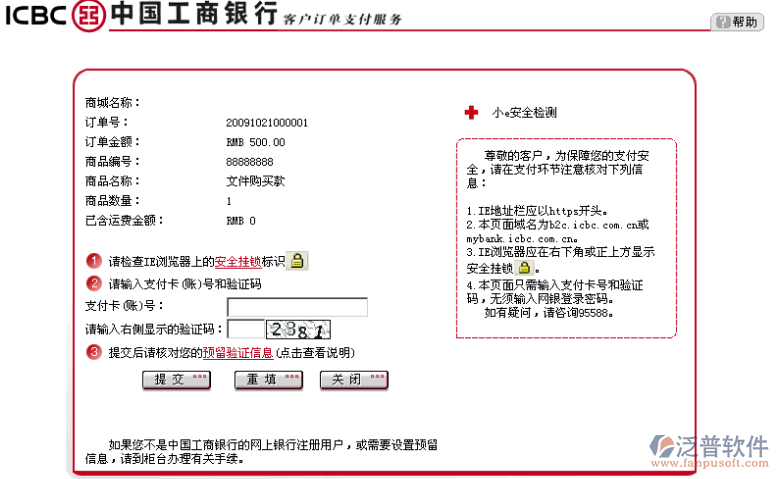The image size is (779, 479).
Task: Open the 帮助 help button
Action: [x=737, y=22]
